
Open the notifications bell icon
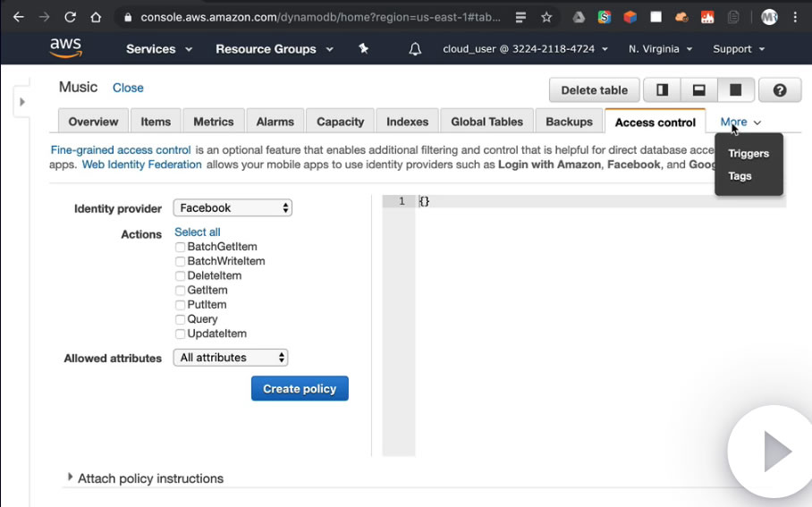point(415,49)
